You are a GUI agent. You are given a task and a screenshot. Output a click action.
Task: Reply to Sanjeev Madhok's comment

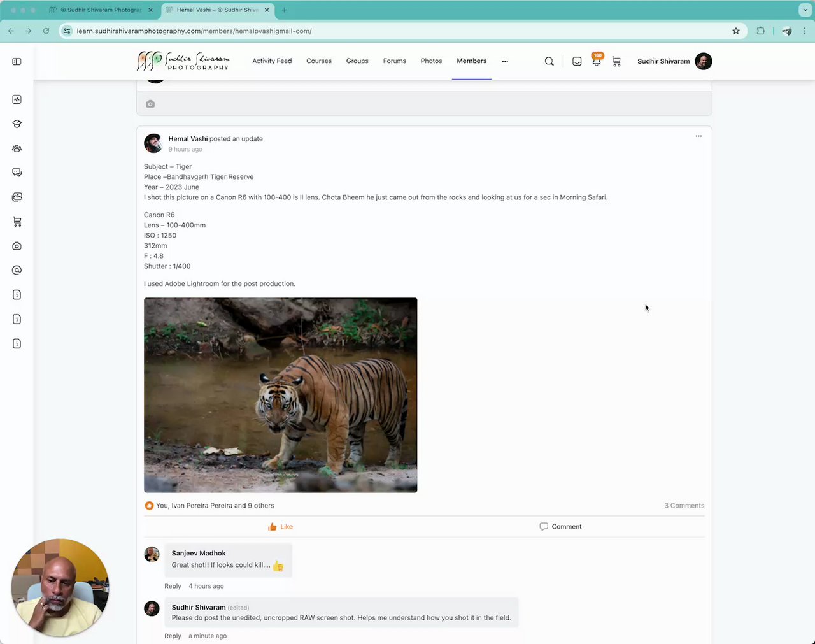[173, 586]
